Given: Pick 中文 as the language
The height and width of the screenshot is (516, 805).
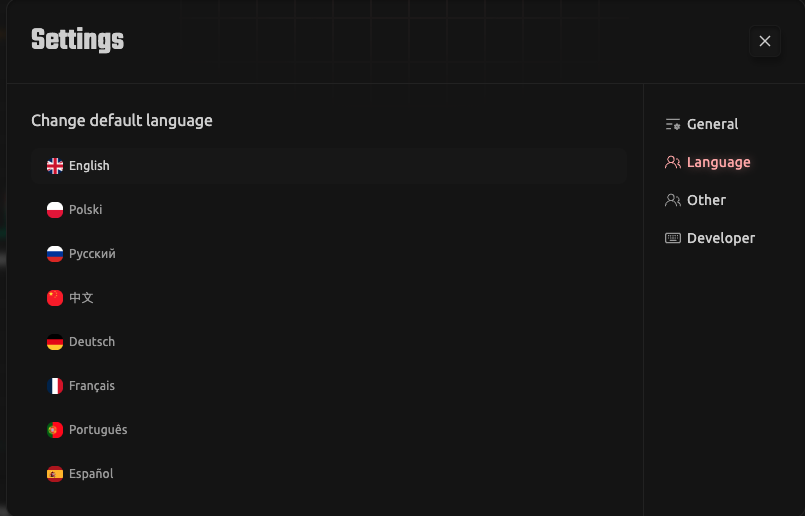Looking at the screenshot, I should click(329, 298).
